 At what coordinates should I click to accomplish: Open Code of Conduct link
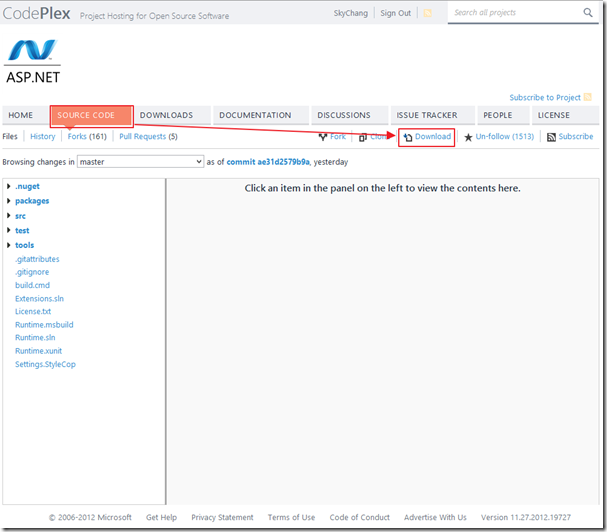[360, 517]
